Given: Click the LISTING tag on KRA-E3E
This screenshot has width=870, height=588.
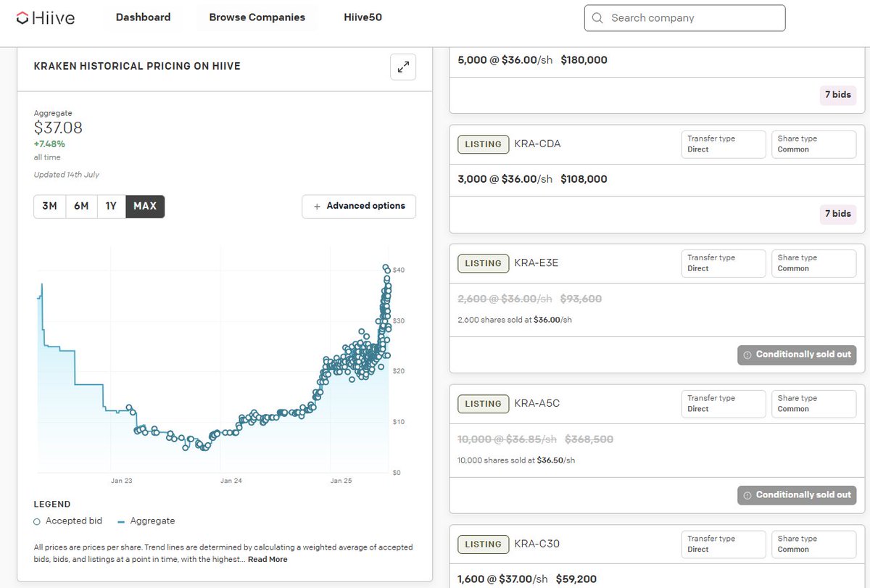Looking at the screenshot, I should pos(483,263).
